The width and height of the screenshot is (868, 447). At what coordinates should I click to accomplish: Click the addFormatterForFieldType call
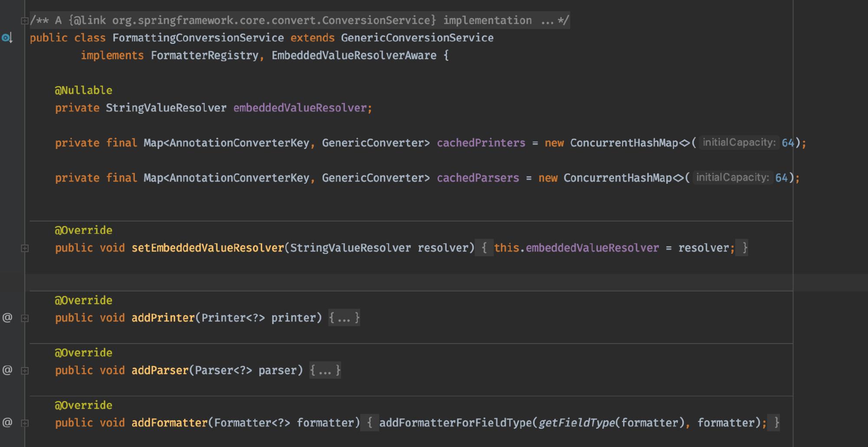[x=456, y=423]
